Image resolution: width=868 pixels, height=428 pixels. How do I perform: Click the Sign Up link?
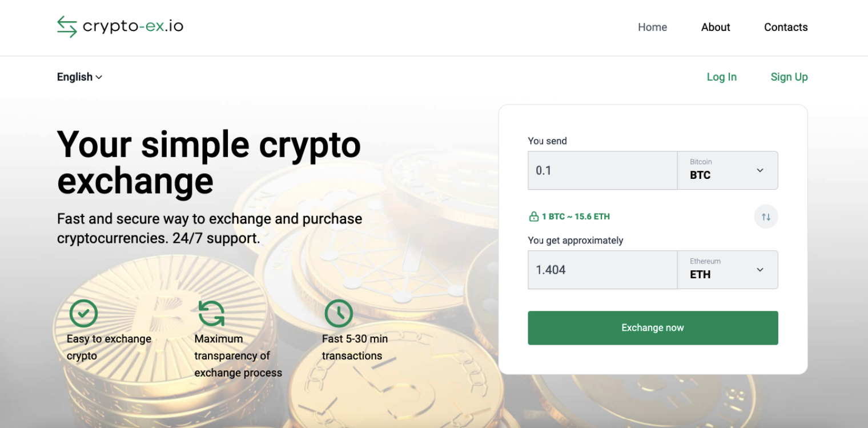pos(789,77)
